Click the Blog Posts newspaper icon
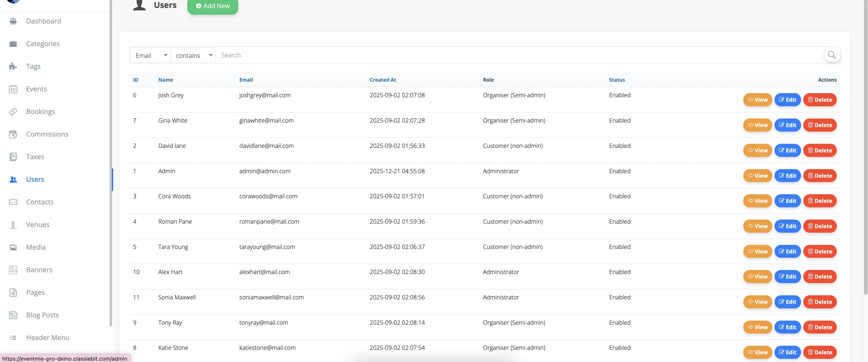868x362 pixels. click(13, 315)
